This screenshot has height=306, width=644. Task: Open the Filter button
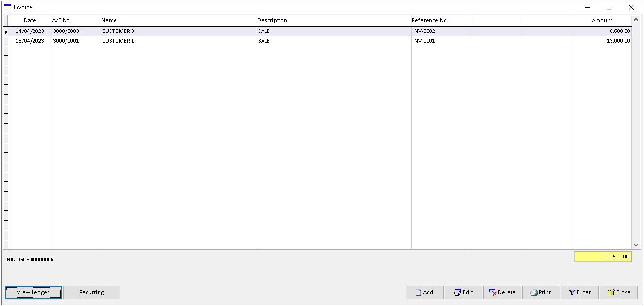click(x=580, y=292)
